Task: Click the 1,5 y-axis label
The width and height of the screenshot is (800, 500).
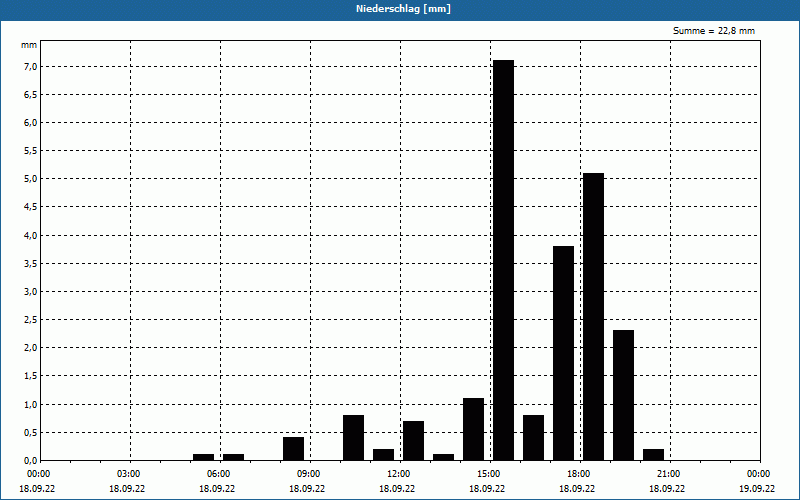Action: pyautogui.click(x=30, y=376)
